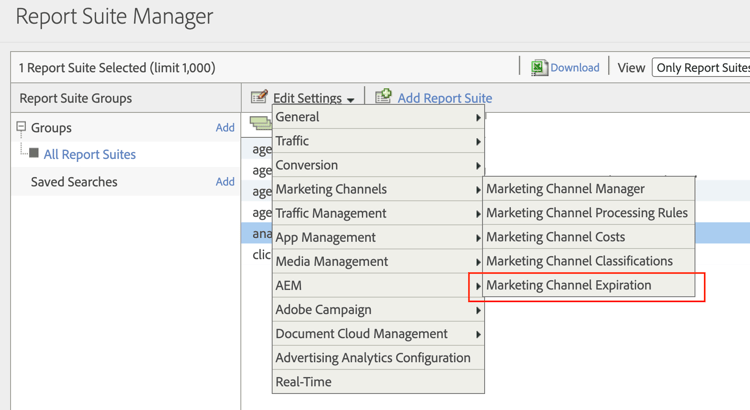750x410 pixels.
Task: Open the Edit Settings dropdown arrow
Action: point(351,99)
